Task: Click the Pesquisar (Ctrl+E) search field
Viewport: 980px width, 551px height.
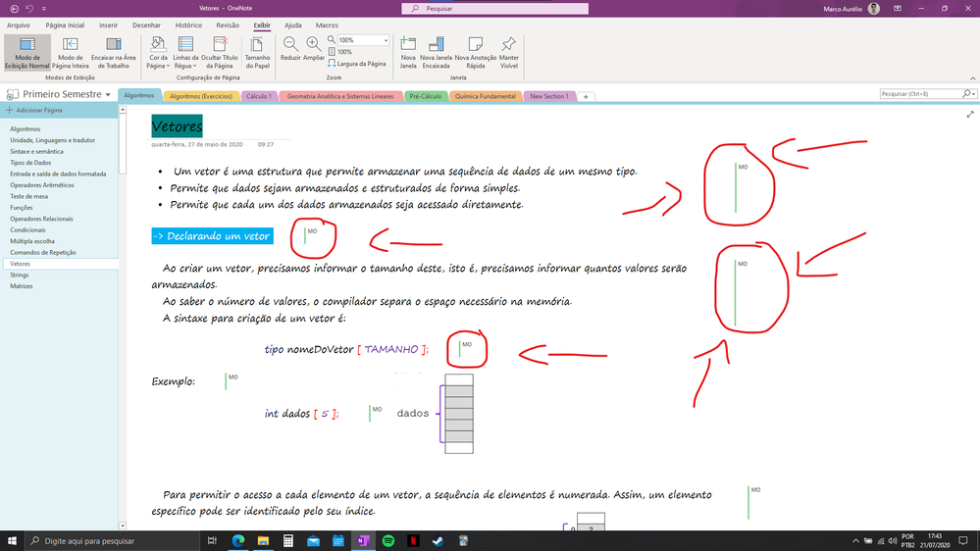Action: [921, 94]
